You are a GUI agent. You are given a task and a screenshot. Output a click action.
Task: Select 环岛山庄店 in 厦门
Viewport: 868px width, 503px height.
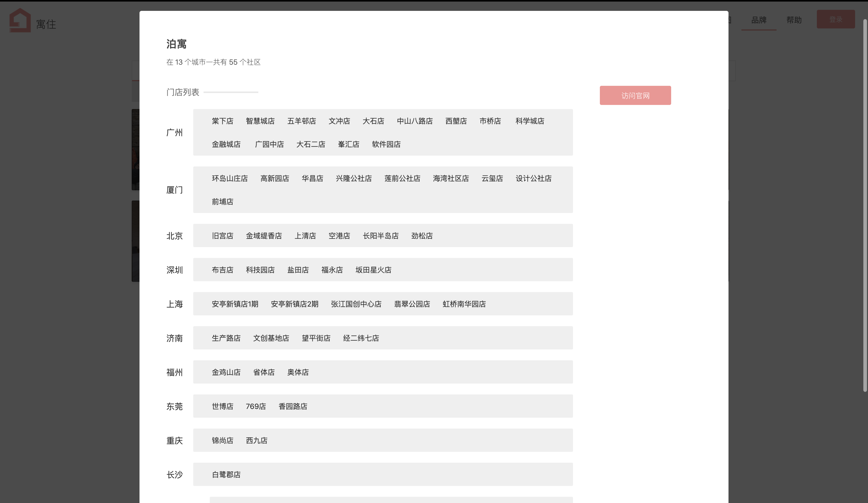click(x=229, y=178)
